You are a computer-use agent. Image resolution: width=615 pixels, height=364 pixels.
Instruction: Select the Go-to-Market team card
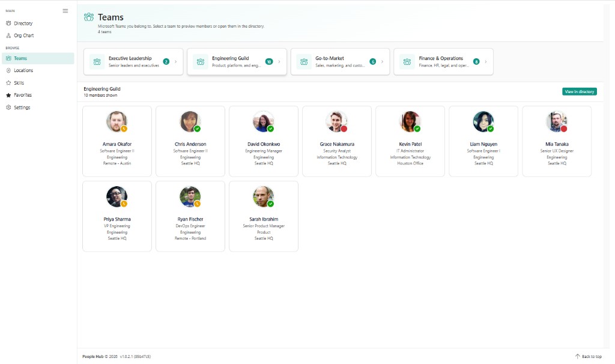point(340,62)
